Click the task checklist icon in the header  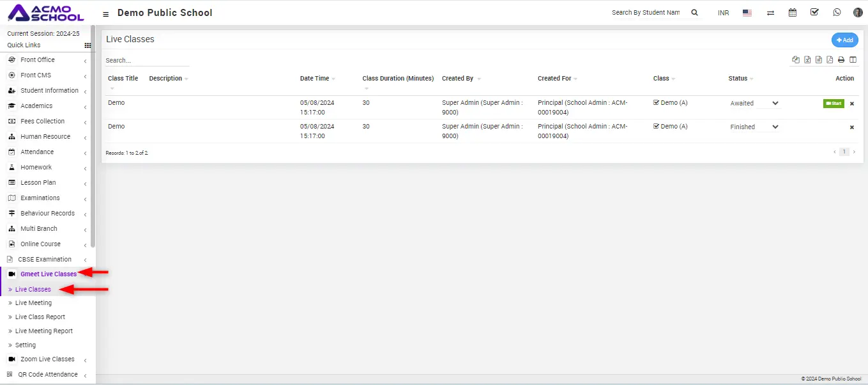pyautogui.click(x=814, y=12)
